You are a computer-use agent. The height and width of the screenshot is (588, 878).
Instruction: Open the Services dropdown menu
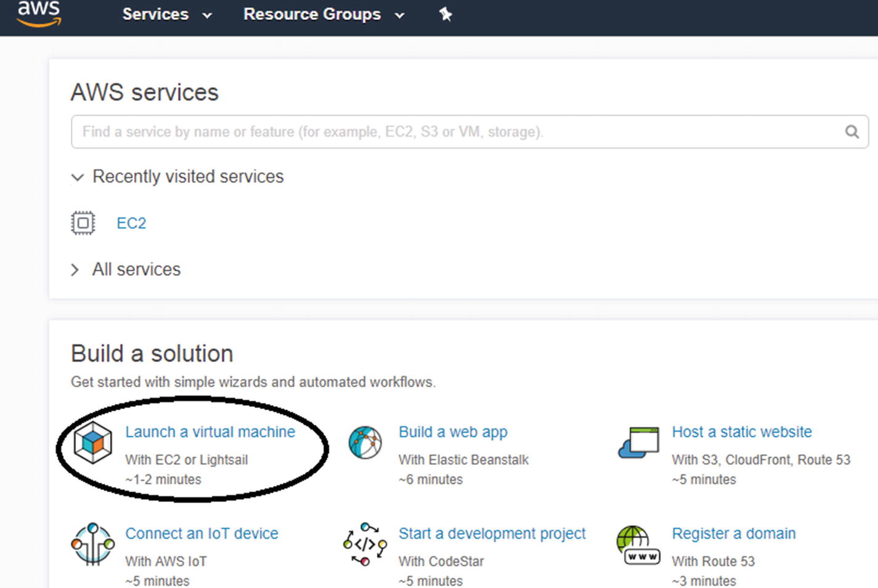click(166, 14)
